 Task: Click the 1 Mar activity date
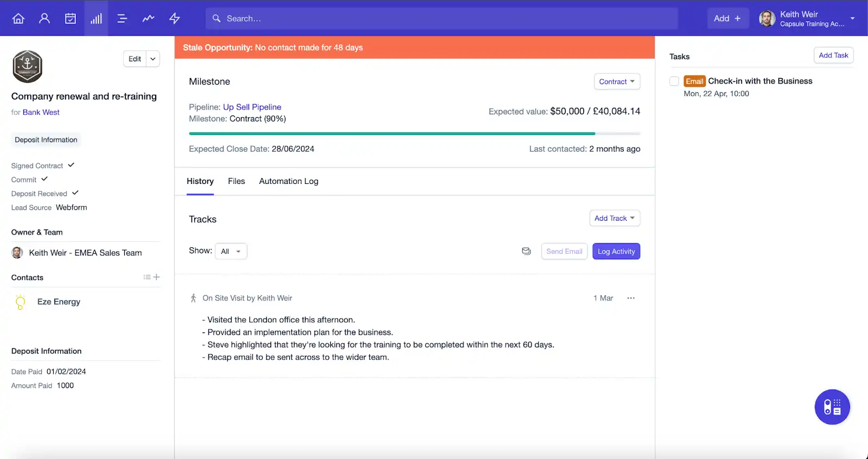(603, 298)
